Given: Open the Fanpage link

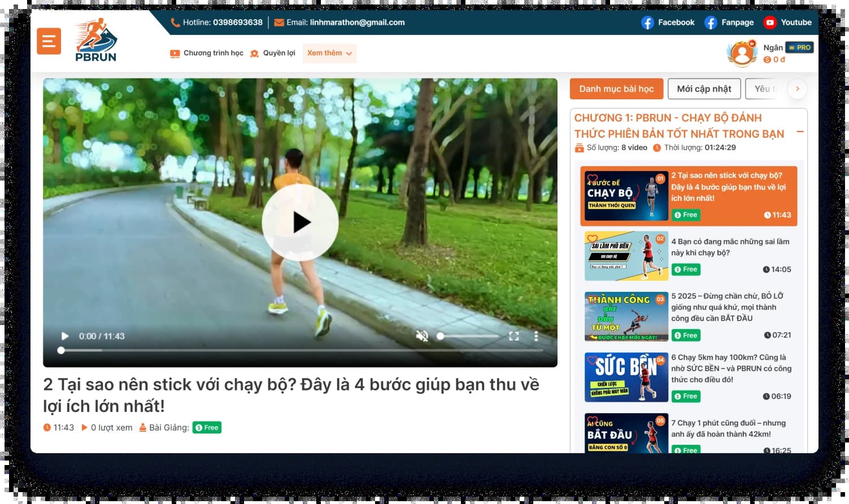Looking at the screenshot, I should pos(729,23).
